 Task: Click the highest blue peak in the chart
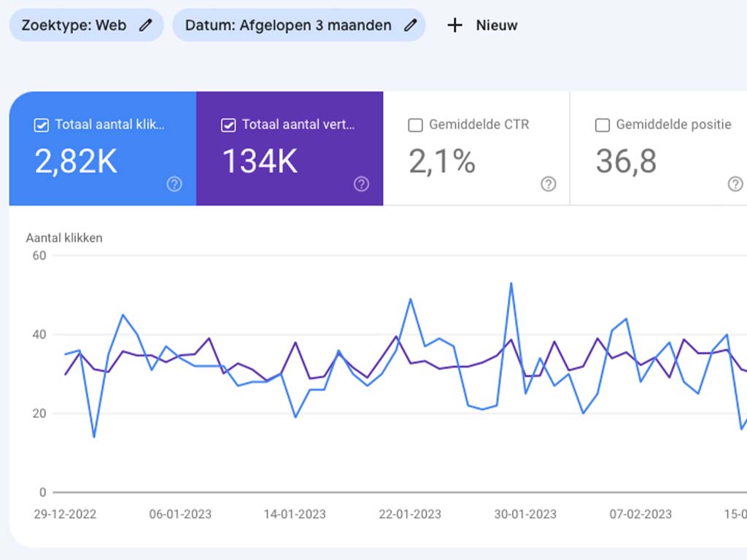[x=511, y=283]
